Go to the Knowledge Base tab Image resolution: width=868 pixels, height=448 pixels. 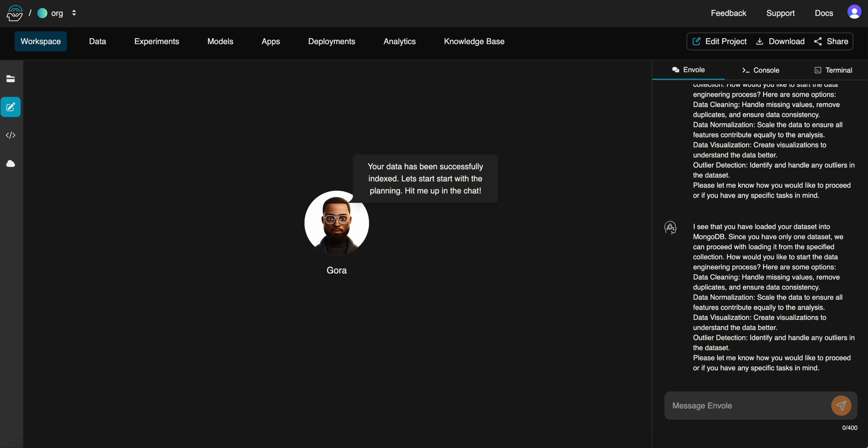474,41
